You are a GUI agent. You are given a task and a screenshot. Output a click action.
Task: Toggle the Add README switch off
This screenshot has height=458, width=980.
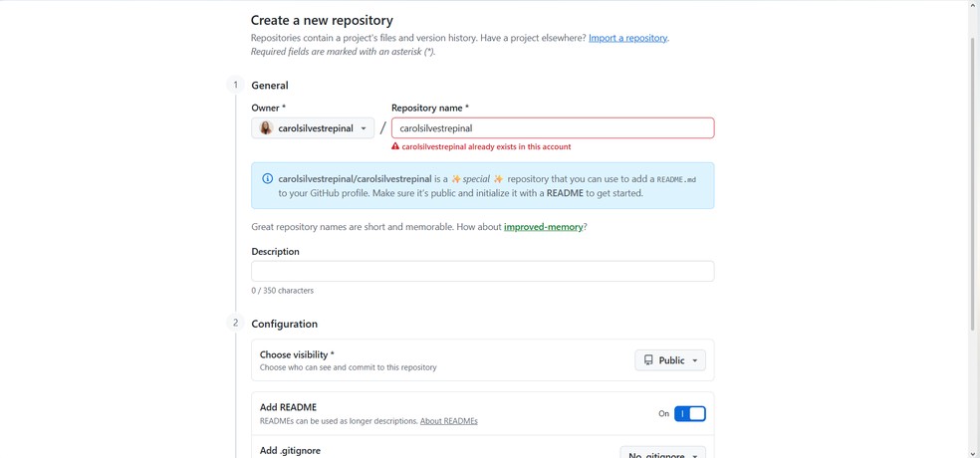(x=690, y=413)
